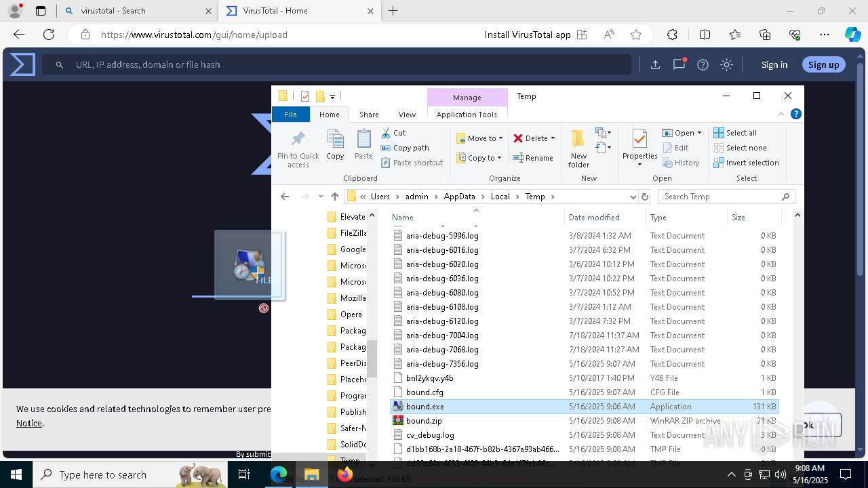Click Up one level arrow
Viewport: 868px width, 488px height.
pyautogui.click(x=335, y=197)
